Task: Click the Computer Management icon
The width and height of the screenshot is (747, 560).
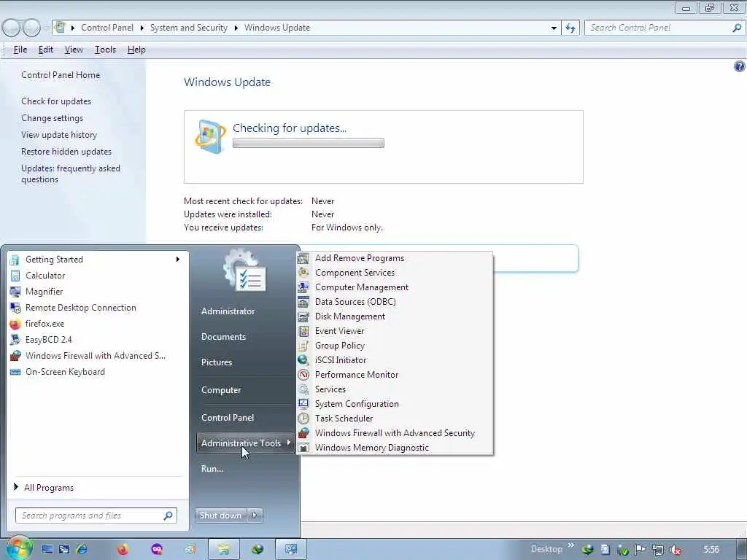Action: [303, 287]
